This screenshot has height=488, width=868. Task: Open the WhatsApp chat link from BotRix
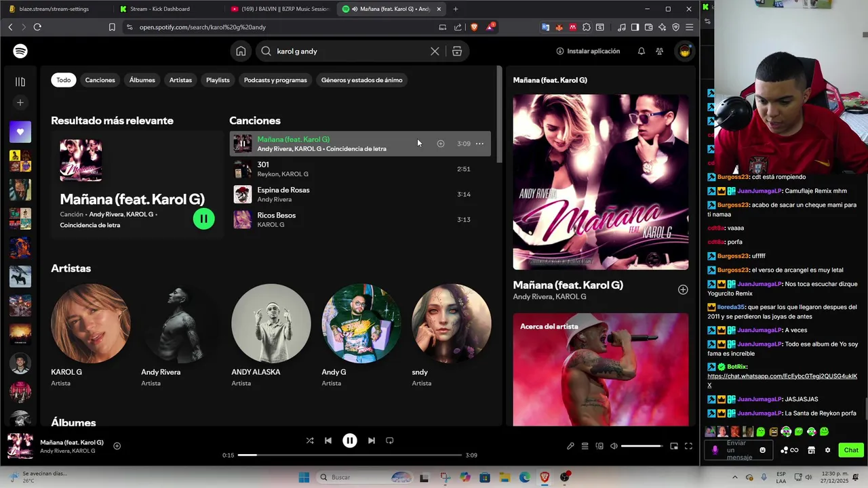pos(782,380)
